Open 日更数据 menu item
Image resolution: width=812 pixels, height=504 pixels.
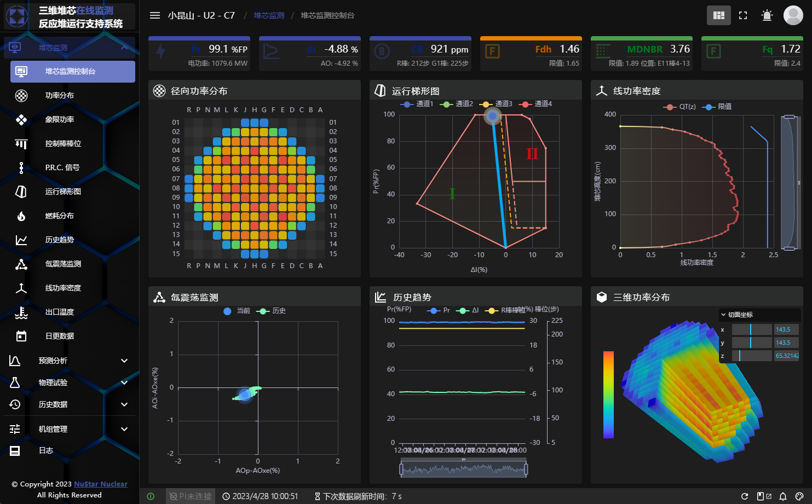(x=73, y=336)
